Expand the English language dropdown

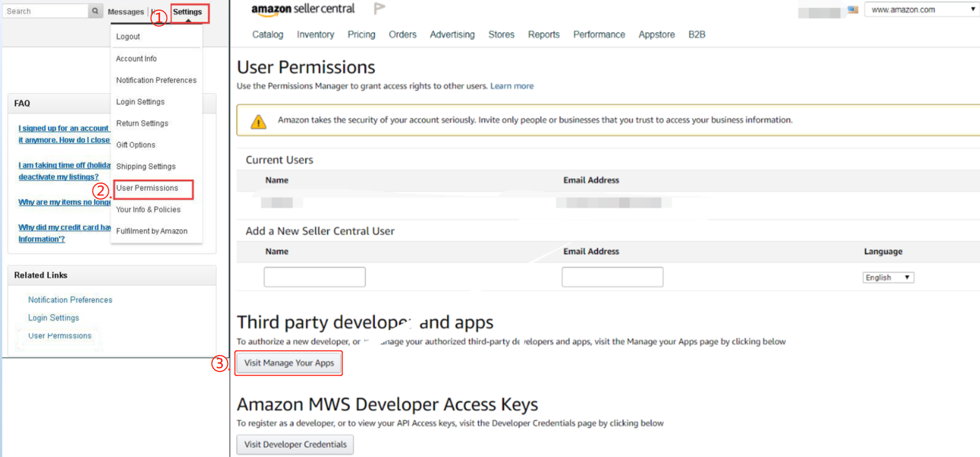[887, 277]
